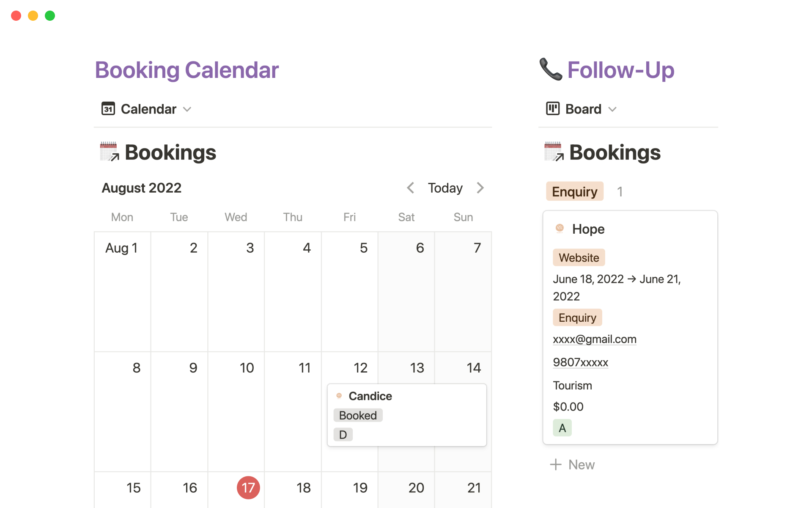Viewport: 812px width, 508px height.
Task: Expand the Calendar view dropdown chevron
Action: [187, 109]
